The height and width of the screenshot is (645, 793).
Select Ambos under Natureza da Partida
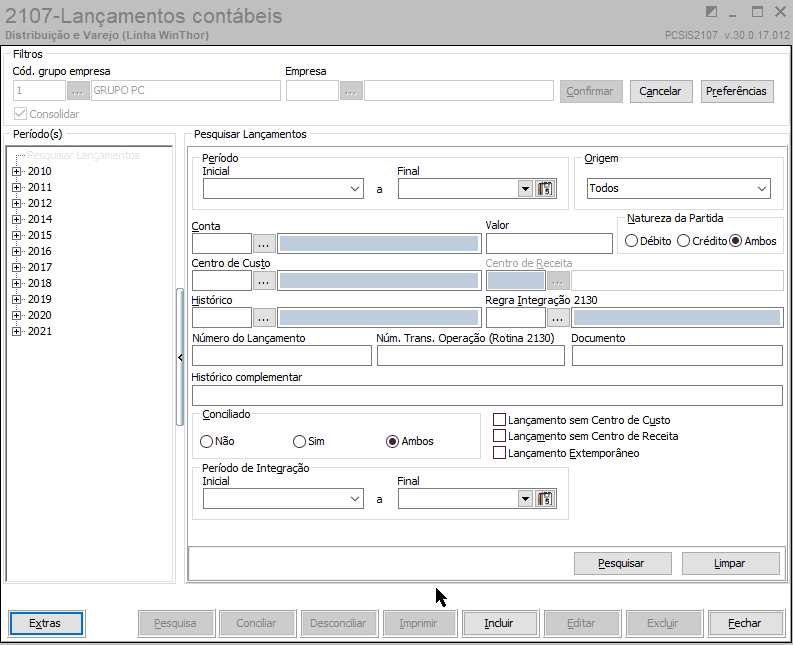(x=736, y=241)
